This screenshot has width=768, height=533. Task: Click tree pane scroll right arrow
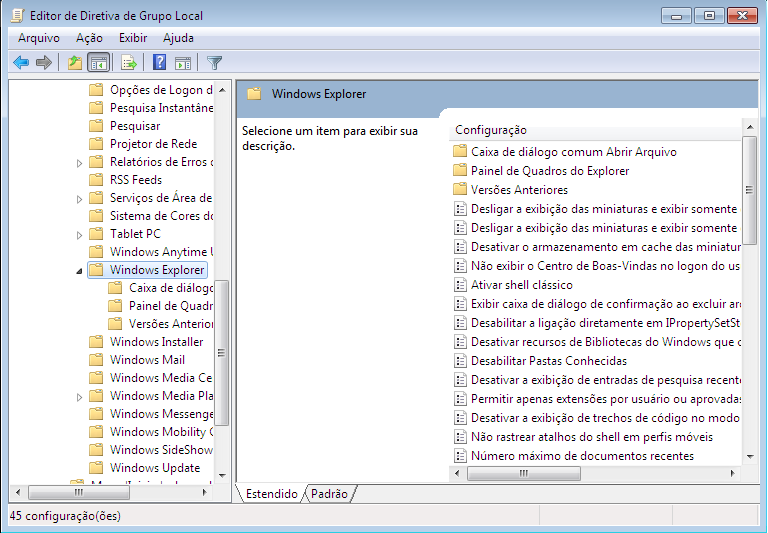coord(205,492)
